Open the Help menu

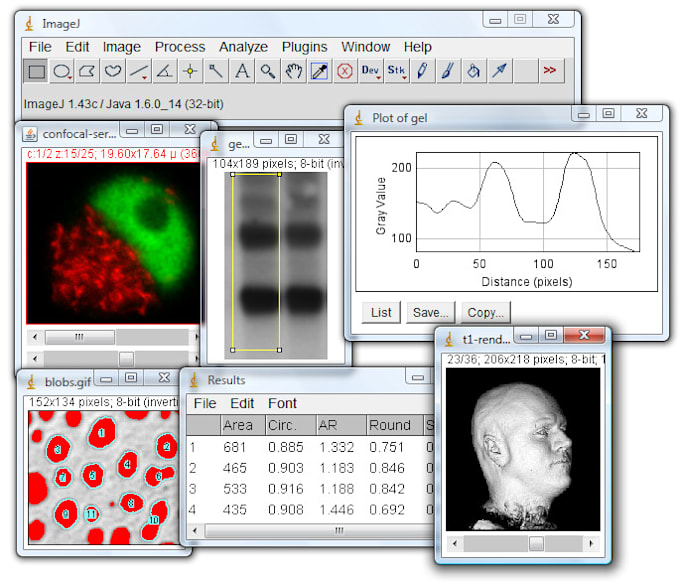pos(418,47)
